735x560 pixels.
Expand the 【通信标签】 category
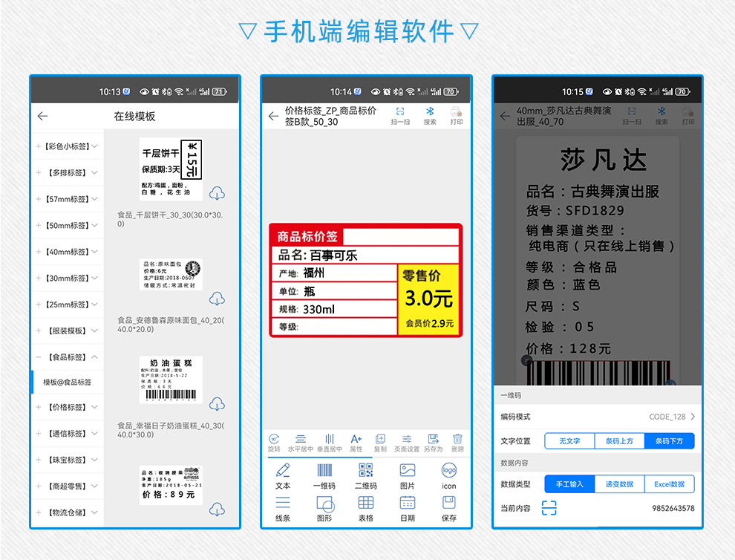pos(68,433)
